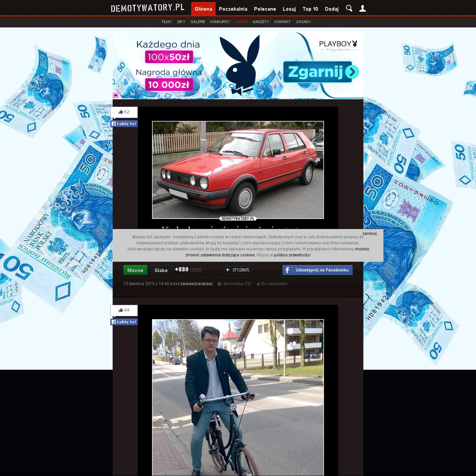476x476 pixels.
Task: Open author karwaszbarabasz profile link
Action: click(197, 284)
